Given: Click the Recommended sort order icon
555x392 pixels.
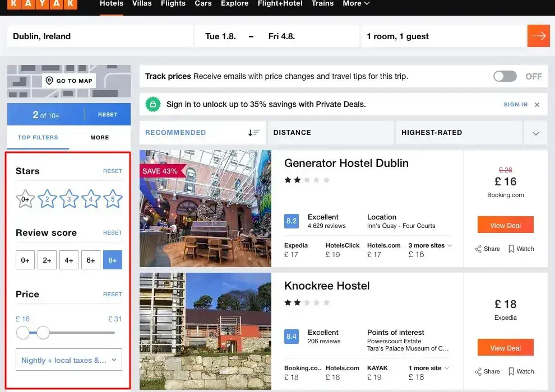Looking at the screenshot, I should (x=254, y=133).
